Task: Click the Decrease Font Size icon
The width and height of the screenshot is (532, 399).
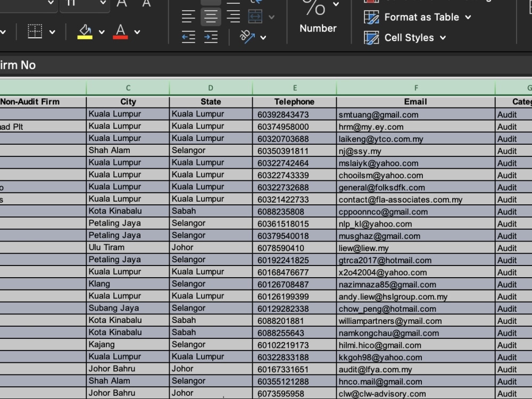Action: [146, 5]
